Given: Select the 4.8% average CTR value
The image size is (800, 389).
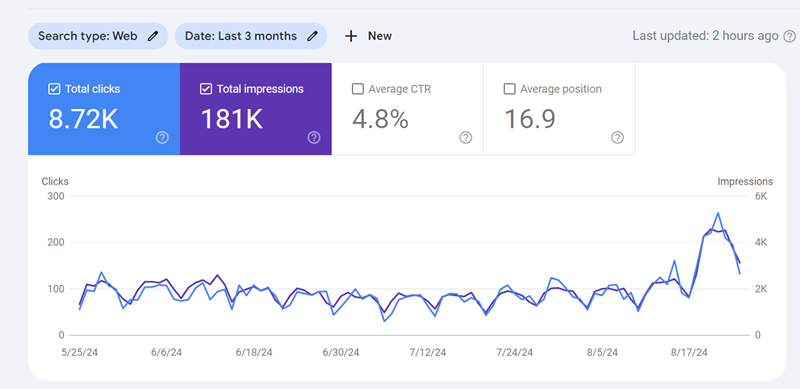Looking at the screenshot, I should [x=380, y=119].
